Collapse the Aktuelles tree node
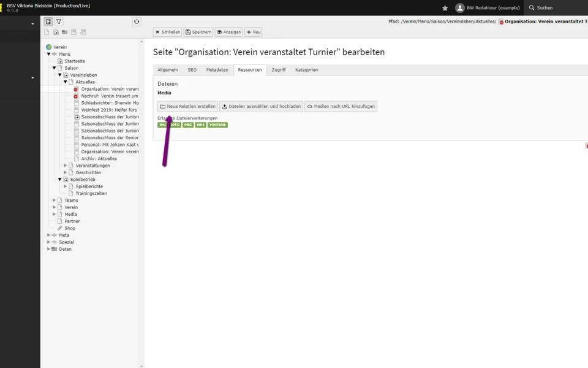 (66, 82)
